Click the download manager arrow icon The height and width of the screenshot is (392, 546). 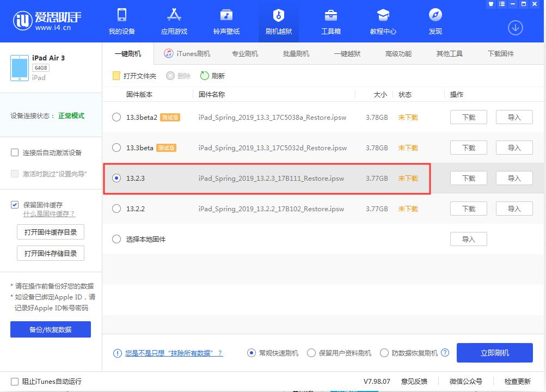click(515, 28)
